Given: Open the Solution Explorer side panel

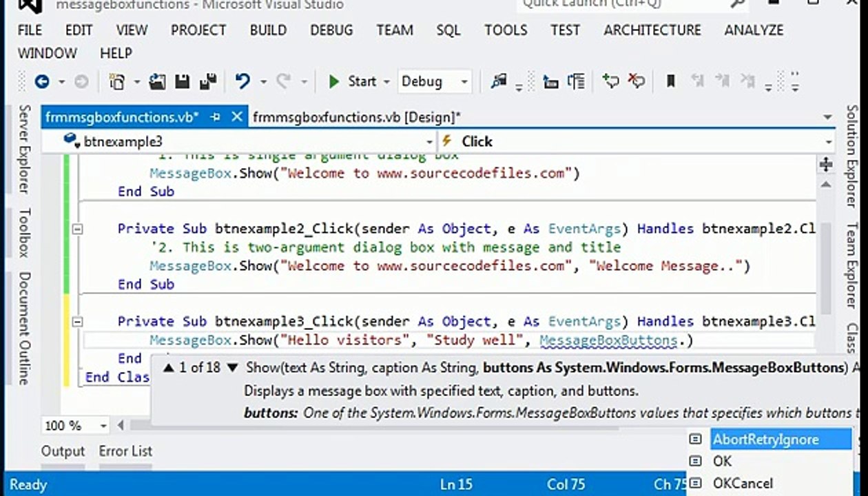Looking at the screenshot, I should (852, 156).
